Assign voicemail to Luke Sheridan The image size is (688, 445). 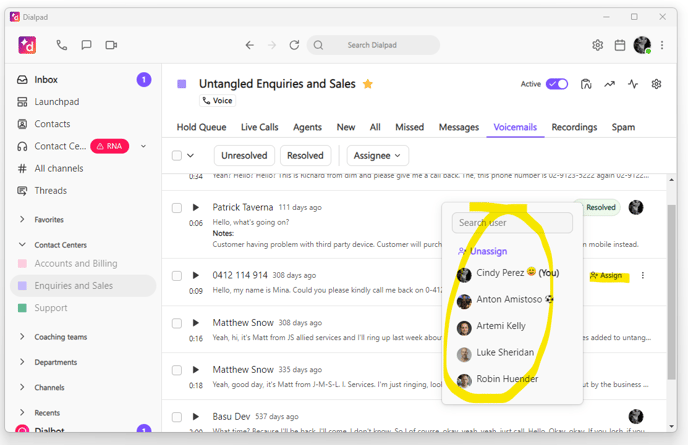pyautogui.click(x=496, y=353)
